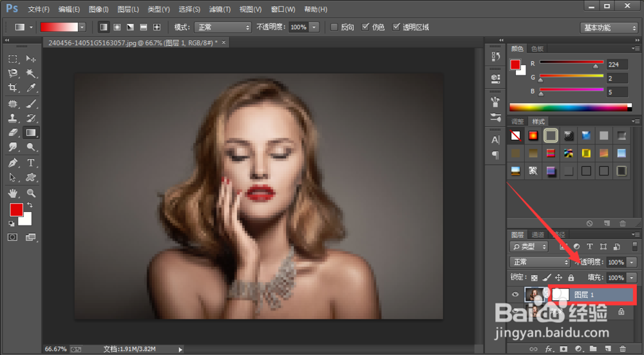Switch to the 通道 (Channels) tab
The image size is (644, 355).
tap(538, 235)
